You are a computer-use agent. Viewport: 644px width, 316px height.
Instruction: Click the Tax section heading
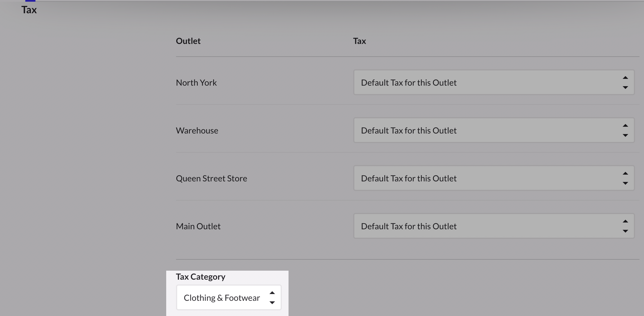point(29,10)
